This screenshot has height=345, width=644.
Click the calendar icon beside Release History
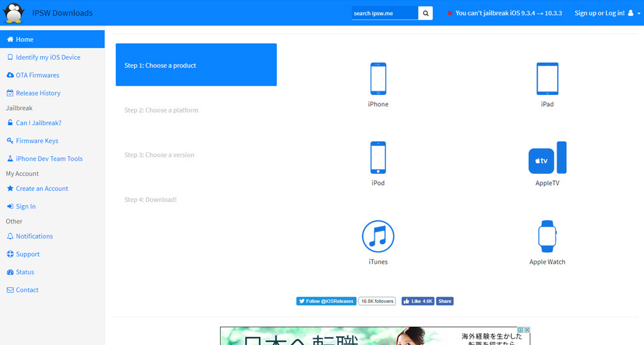point(10,93)
